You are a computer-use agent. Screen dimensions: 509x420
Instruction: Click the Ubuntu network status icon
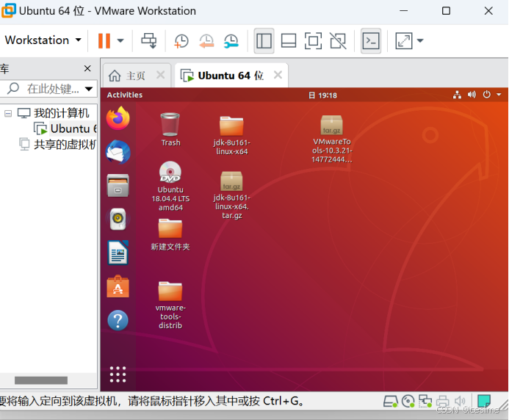(457, 95)
